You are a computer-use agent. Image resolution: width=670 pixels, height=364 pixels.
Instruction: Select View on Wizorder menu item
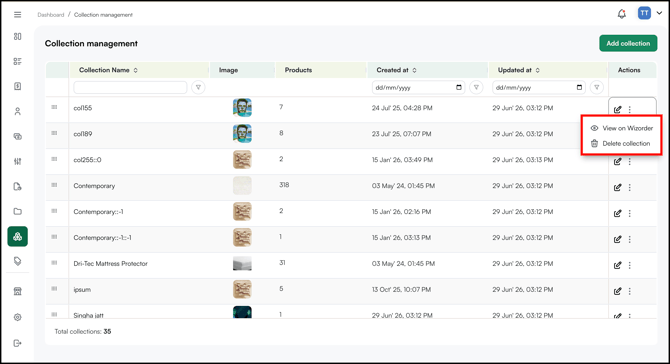tap(622, 128)
